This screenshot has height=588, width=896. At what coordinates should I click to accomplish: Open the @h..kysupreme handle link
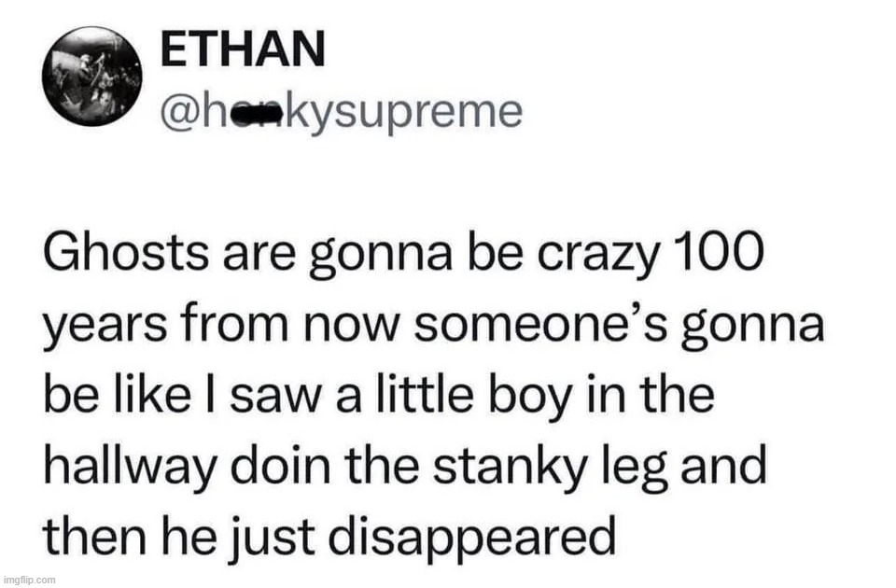point(342,113)
